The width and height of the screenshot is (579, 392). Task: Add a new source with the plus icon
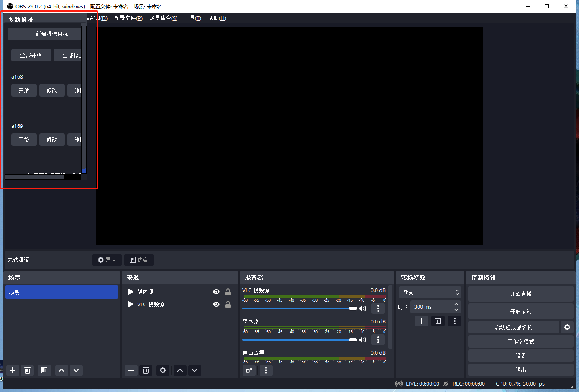click(x=131, y=370)
